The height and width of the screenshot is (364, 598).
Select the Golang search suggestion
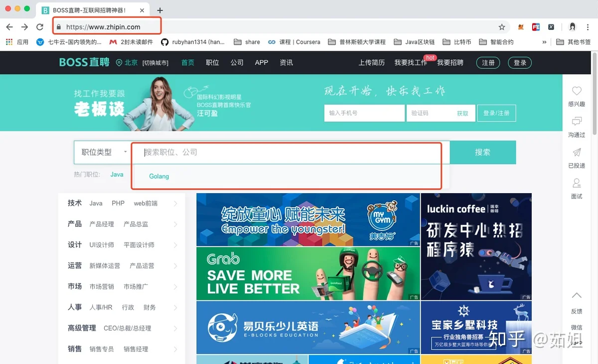click(159, 176)
